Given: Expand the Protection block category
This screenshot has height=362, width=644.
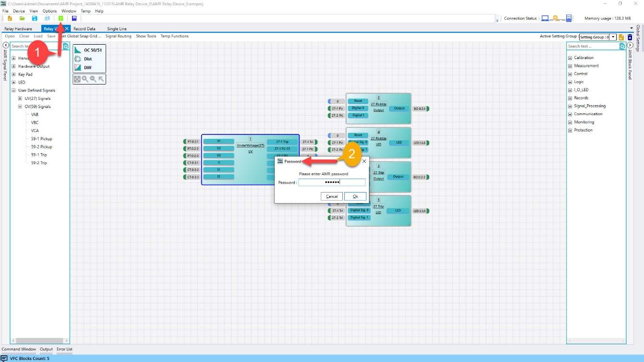Looking at the screenshot, I should tap(570, 130).
